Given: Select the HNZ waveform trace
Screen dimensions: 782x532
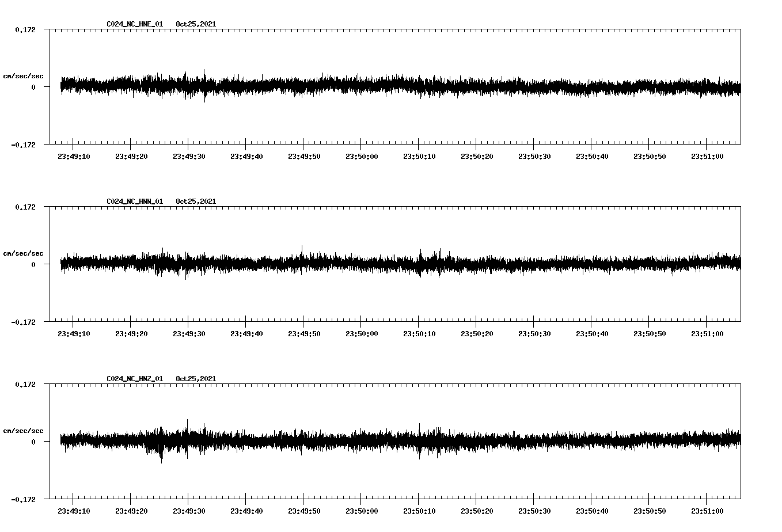Looking at the screenshot, I should [400, 441].
